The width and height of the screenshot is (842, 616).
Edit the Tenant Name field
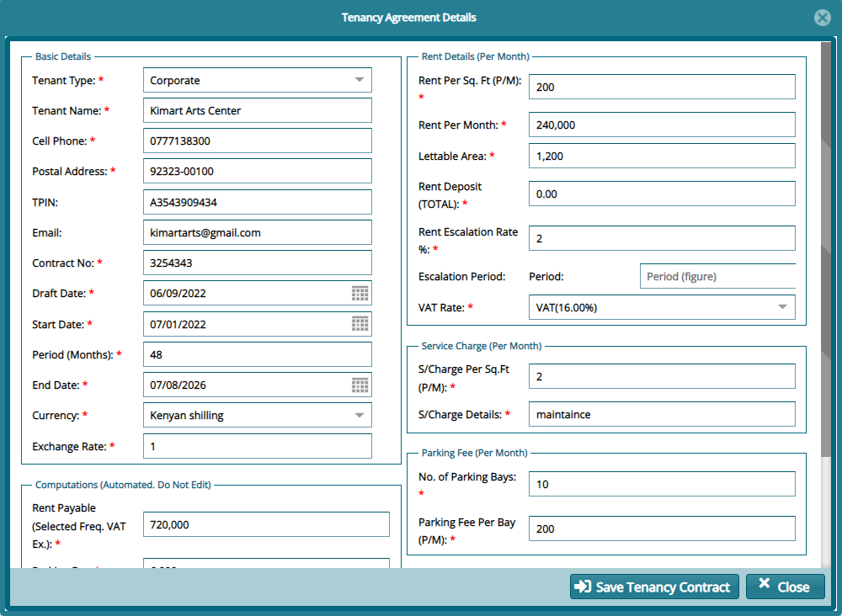point(257,110)
